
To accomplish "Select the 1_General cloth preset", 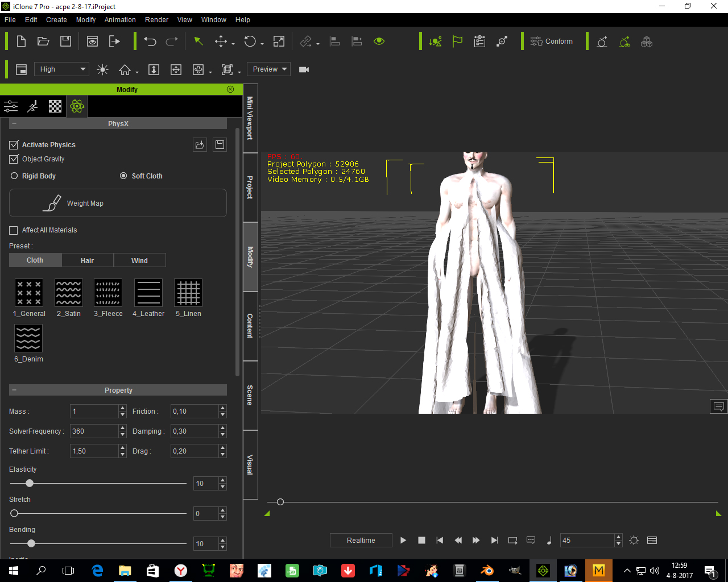I will click(x=28, y=293).
